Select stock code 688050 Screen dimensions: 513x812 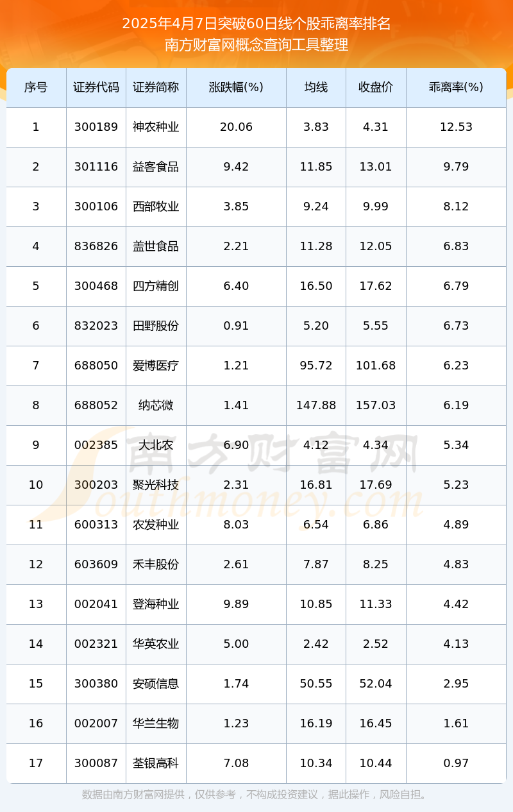point(96,366)
